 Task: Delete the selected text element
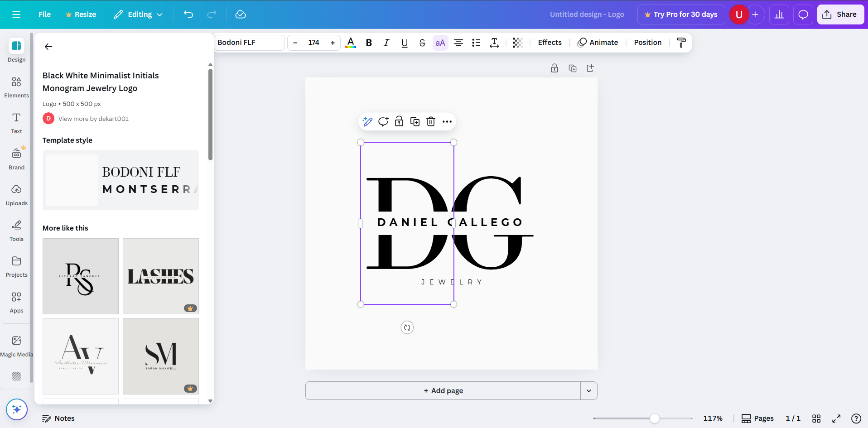(x=430, y=121)
